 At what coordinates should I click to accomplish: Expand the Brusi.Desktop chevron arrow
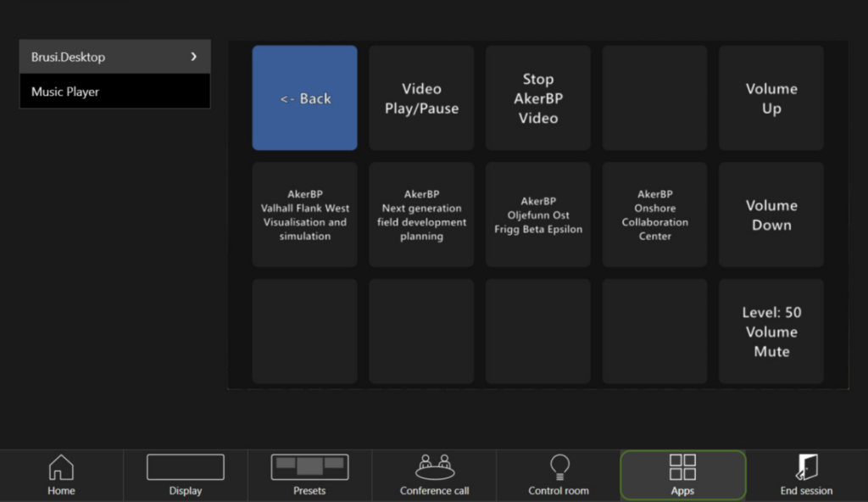[x=194, y=57]
